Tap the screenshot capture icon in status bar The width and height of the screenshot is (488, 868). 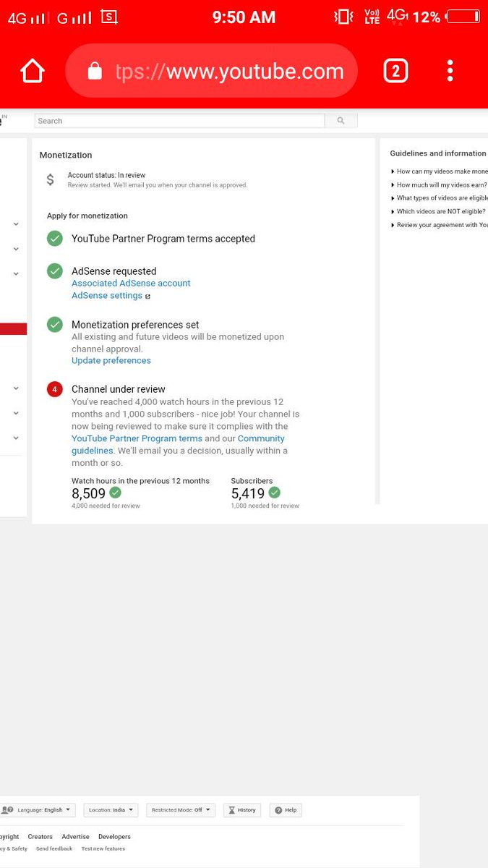point(109,16)
